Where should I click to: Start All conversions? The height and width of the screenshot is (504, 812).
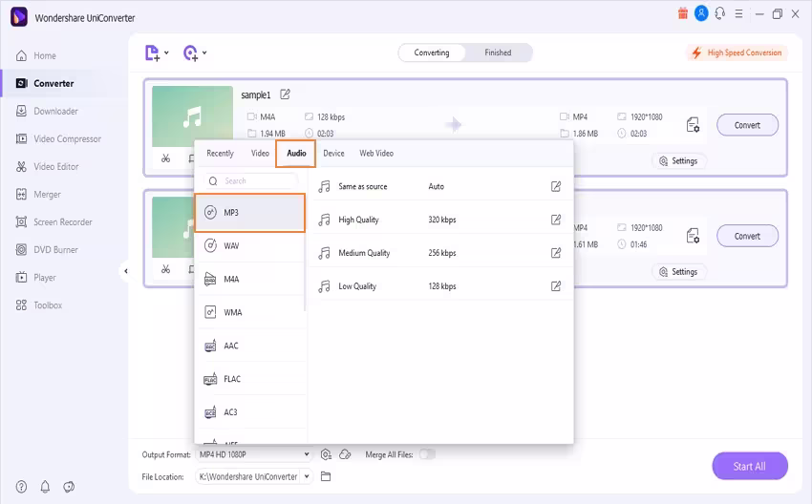749,466
